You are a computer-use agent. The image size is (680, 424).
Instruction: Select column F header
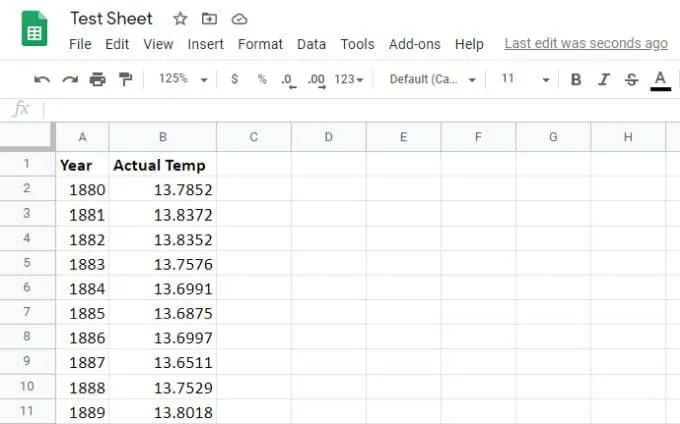[478, 137]
